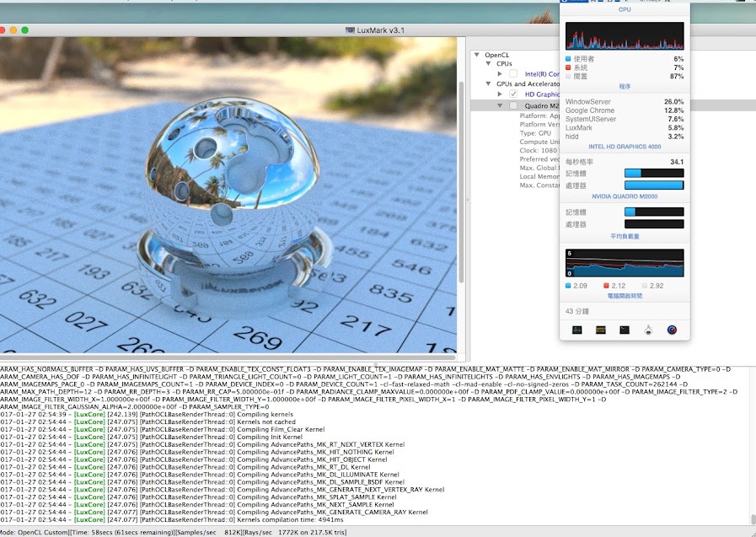Select the 'Local Memor' property row
756x537 pixels.
(539, 176)
